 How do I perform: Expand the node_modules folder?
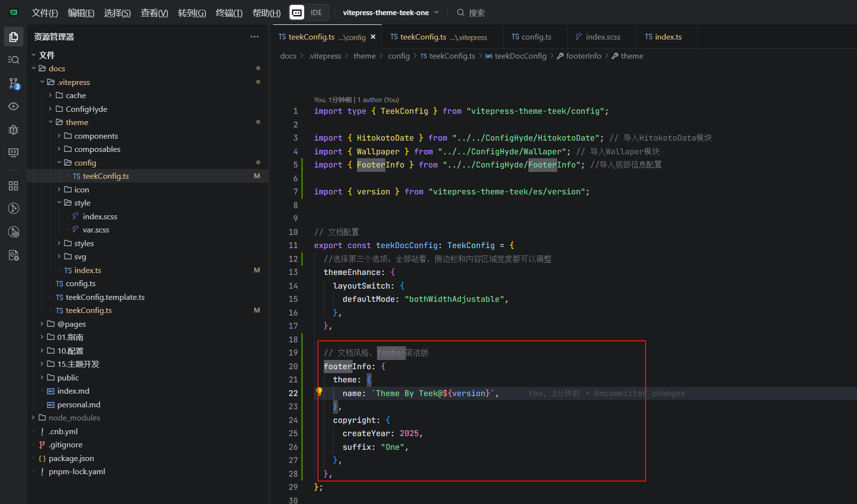pos(74,418)
